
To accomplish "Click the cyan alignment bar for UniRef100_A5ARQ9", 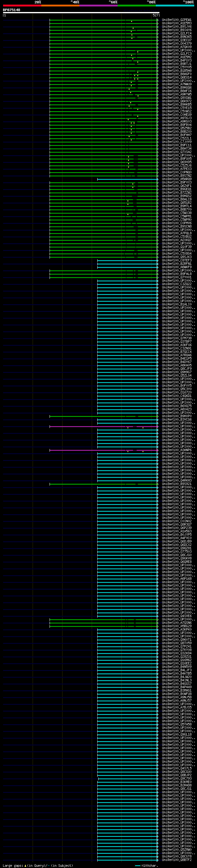I will point(128,179).
